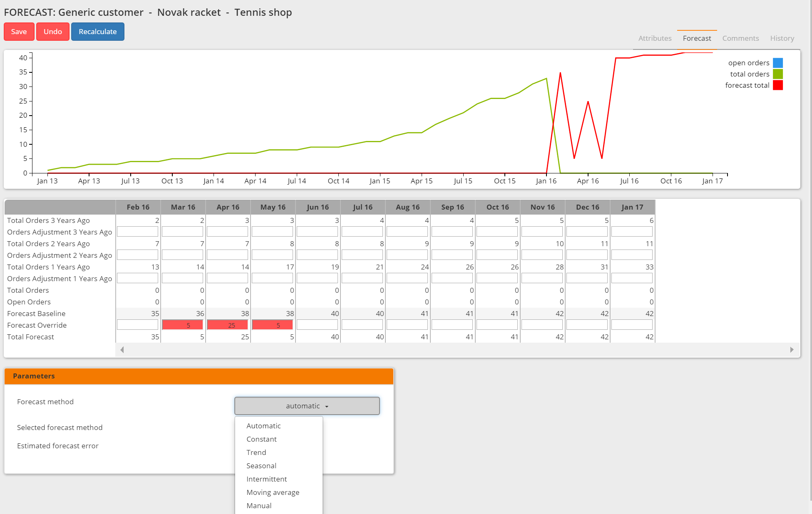Select the Intermittent forecast method

click(x=266, y=479)
